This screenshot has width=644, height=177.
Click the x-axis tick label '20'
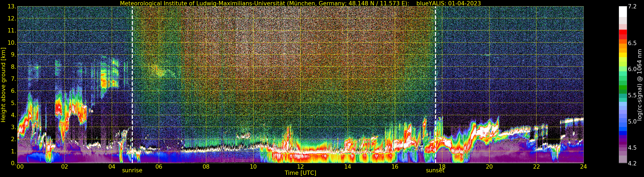point(489,167)
